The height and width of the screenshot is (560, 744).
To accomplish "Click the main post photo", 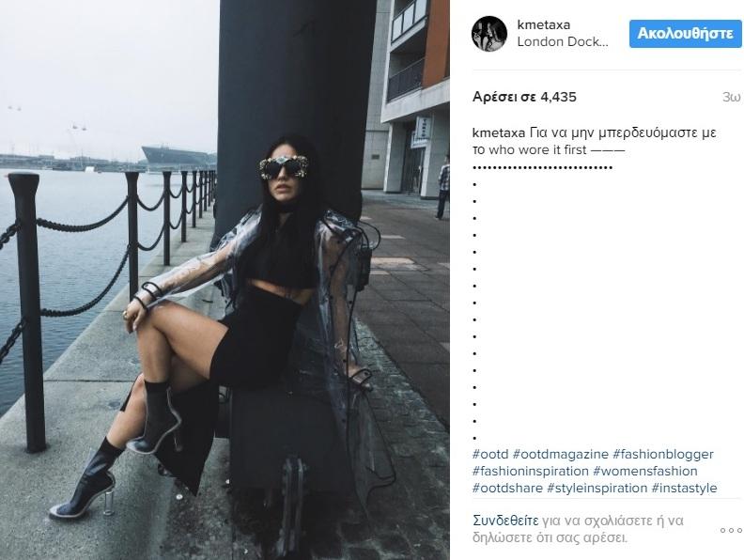I will tap(225, 280).
